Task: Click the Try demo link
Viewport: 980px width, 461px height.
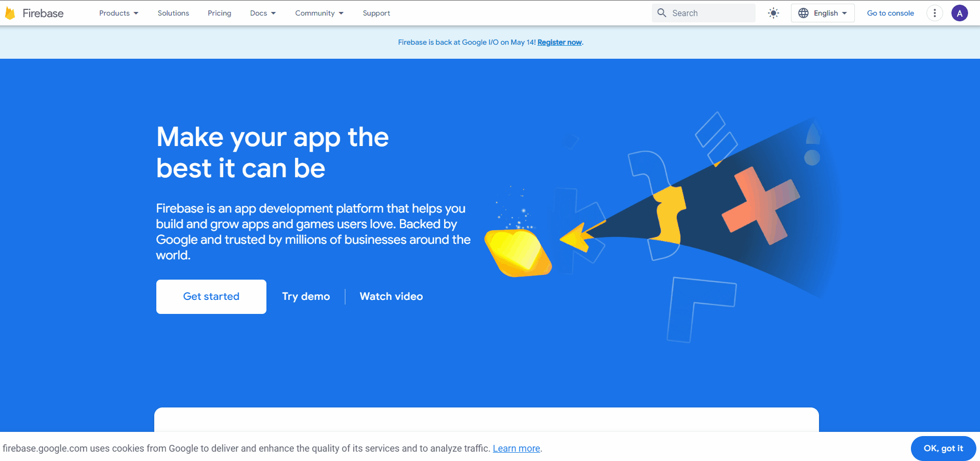Action: pyautogui.click(x=306, y=296)
